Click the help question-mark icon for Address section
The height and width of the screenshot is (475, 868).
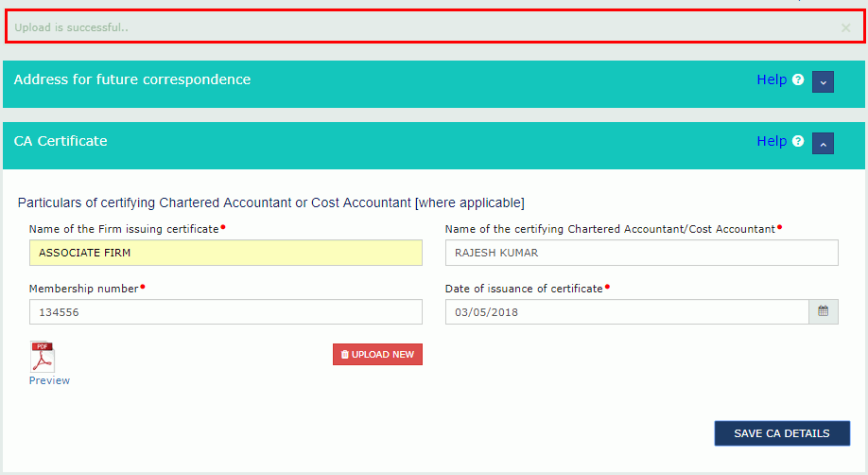coord(798,80)
